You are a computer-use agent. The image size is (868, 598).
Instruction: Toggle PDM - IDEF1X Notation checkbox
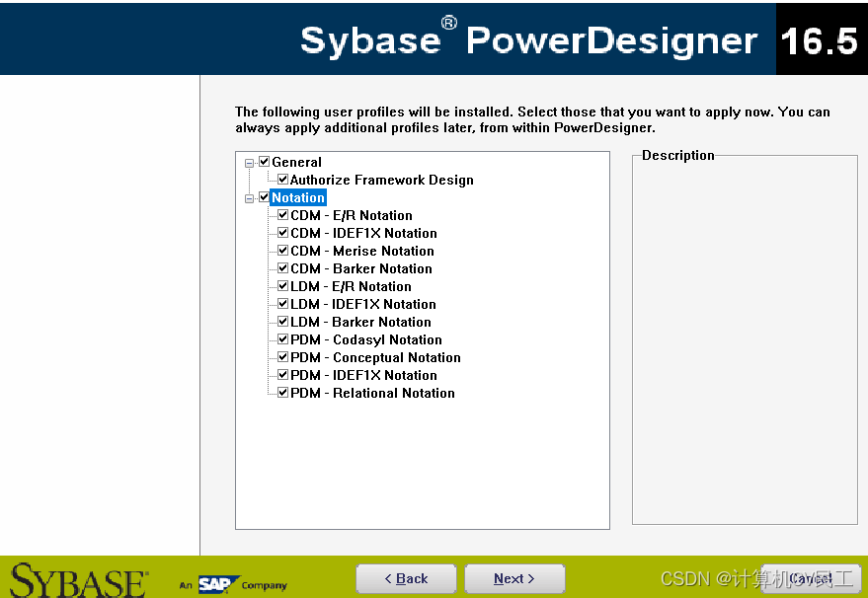point(282,375)
